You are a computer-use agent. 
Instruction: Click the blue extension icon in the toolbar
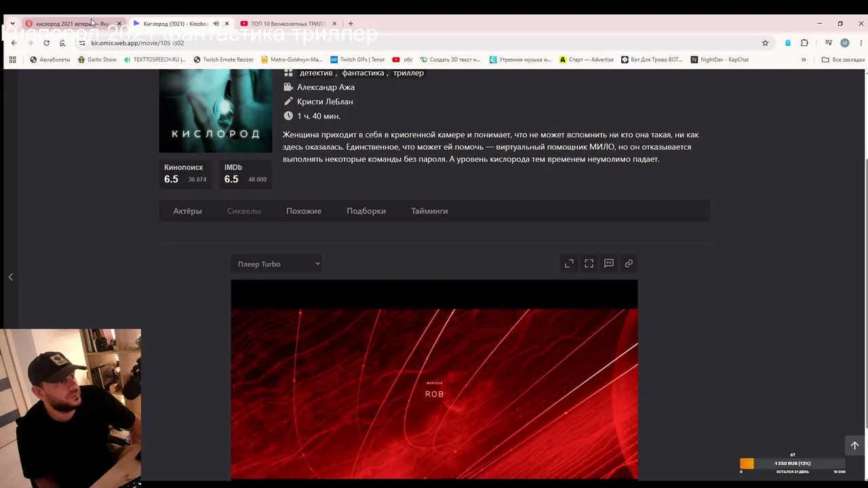tap(788, 43)
